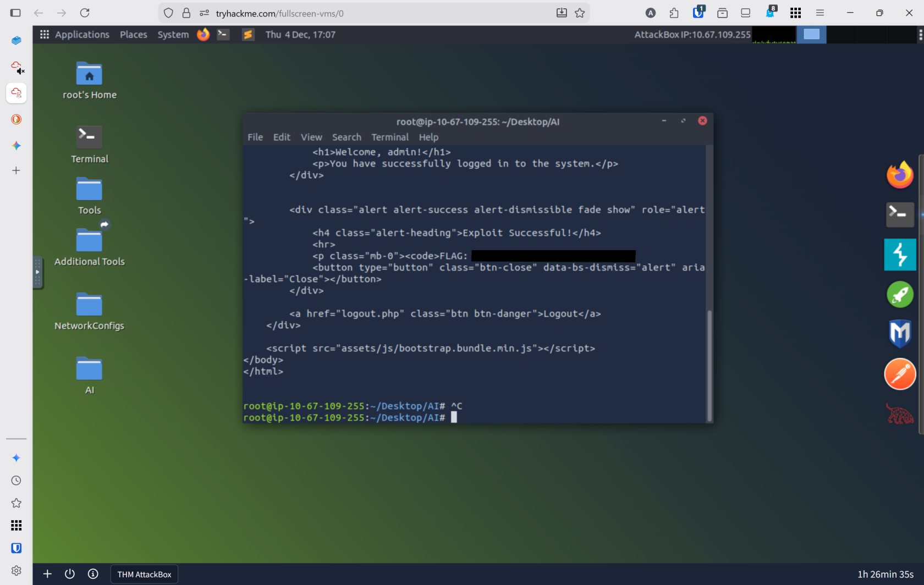Viewport: 924px width, 585px height.
Task: Launch Firefox from the right dock
Action: pos(900,175)
